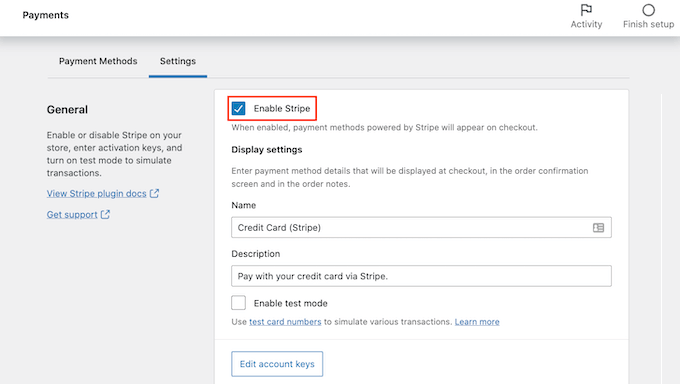Click the Payments page title
The image size is (680, 384).
46,15
